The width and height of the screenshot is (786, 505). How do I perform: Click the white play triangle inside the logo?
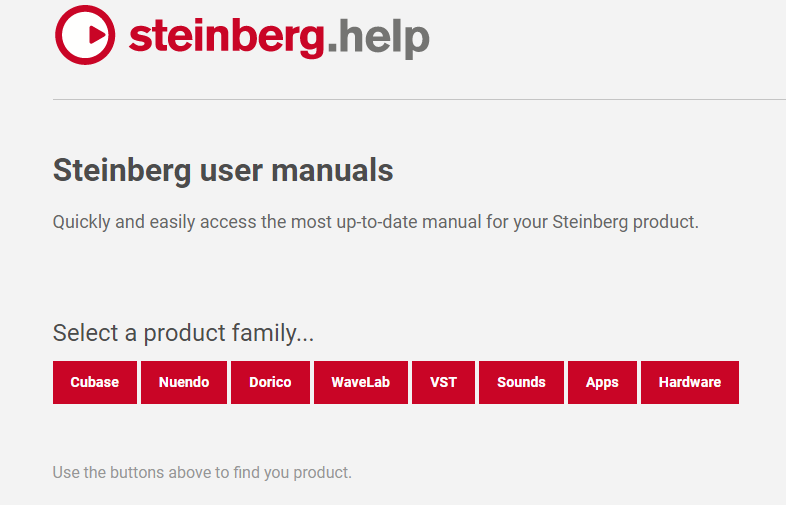coord(96,36)
